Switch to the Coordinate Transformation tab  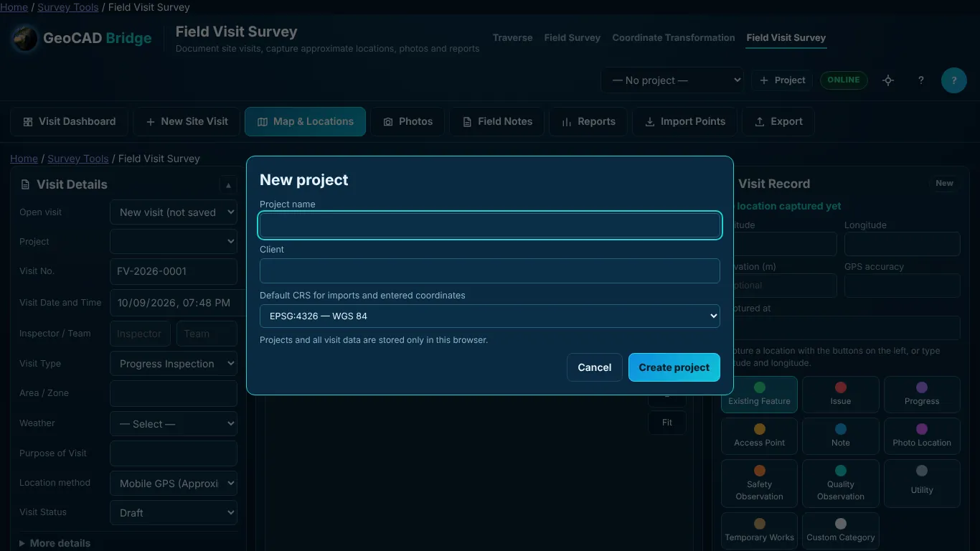[x=674, y=37]
